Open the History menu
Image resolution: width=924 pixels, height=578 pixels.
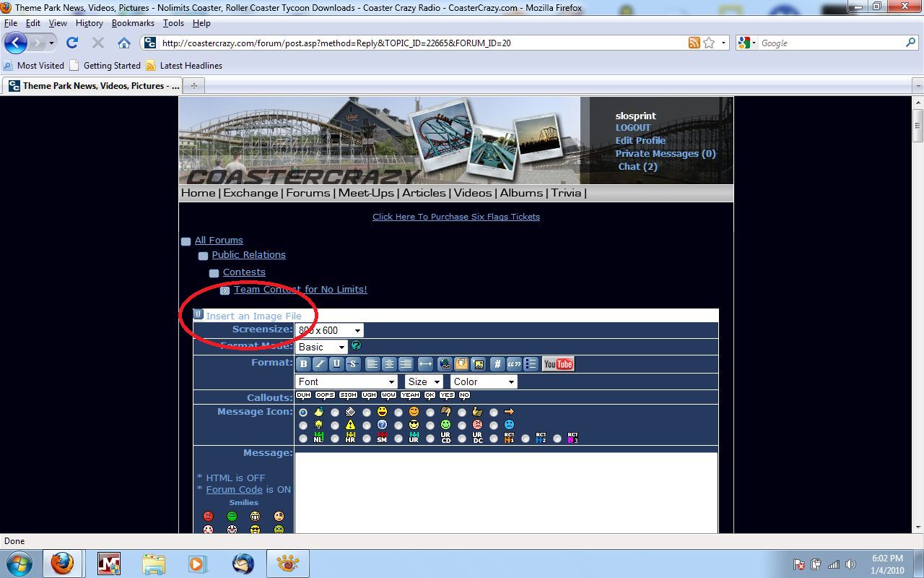(x=89, y=23)
